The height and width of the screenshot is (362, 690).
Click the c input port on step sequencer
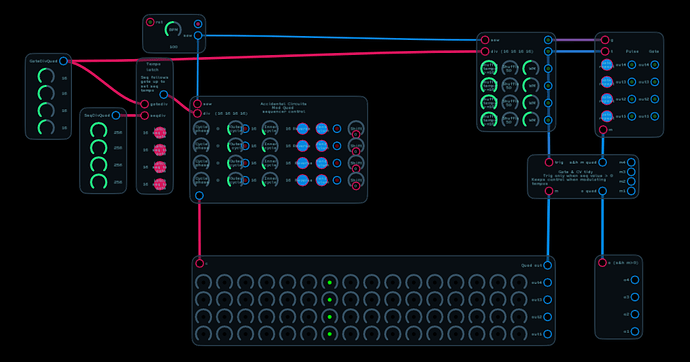(199, 263)
